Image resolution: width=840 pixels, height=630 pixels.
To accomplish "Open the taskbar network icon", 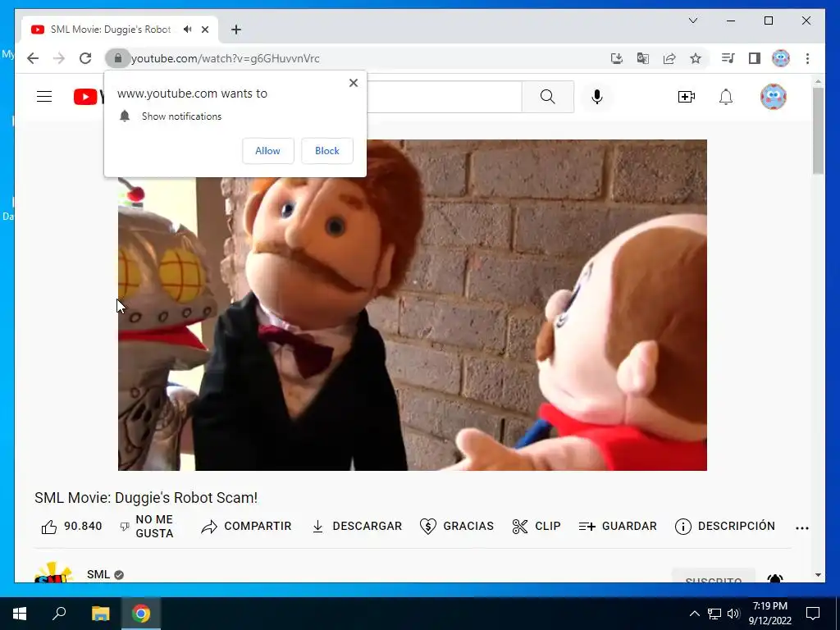I will [714, 614].
